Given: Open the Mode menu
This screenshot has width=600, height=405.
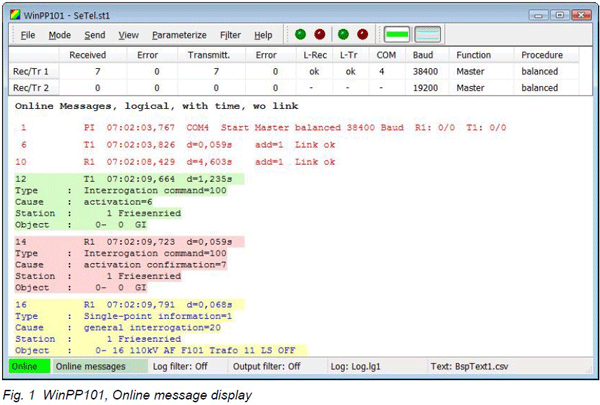Looking at the screenshot, I should tap(60, 35).
